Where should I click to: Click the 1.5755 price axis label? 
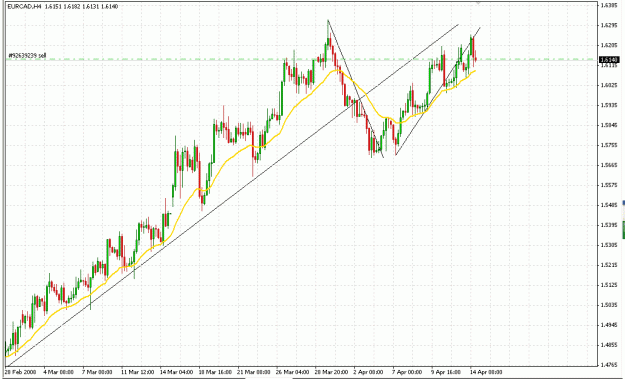click(609, 145)
